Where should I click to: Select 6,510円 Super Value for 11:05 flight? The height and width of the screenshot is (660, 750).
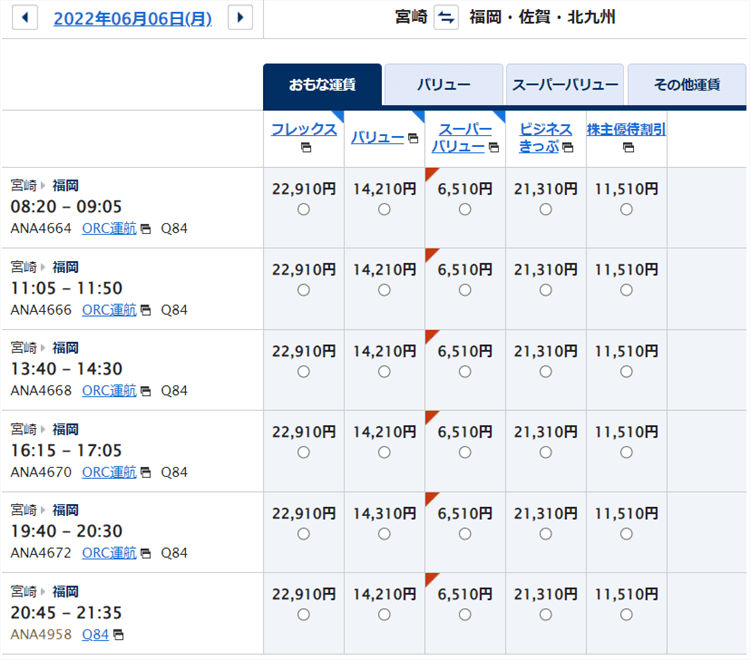pos(465,290)
